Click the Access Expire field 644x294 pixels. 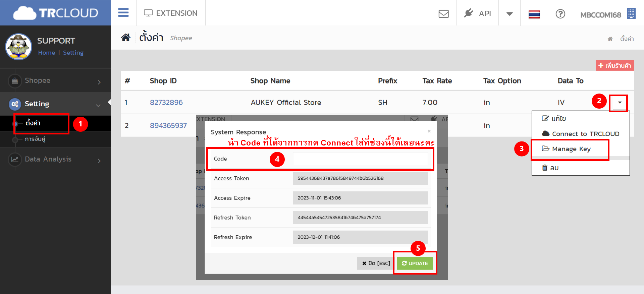coord(360,198)
